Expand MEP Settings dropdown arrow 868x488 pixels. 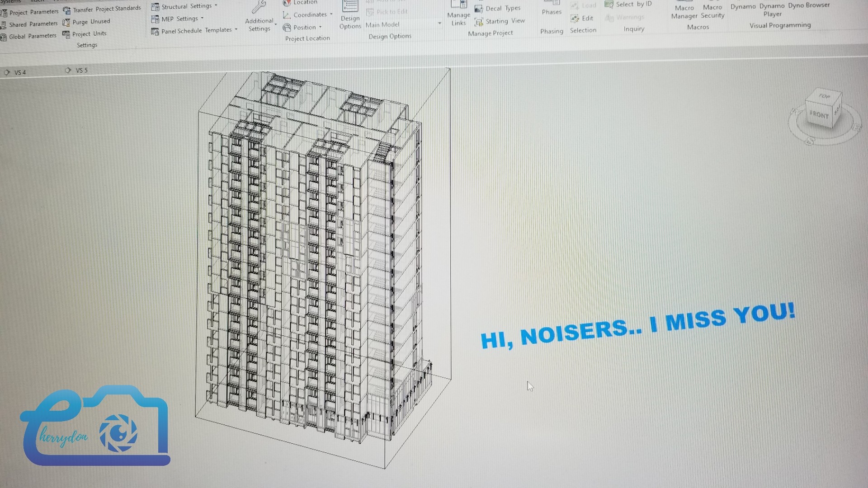point(202,18)
